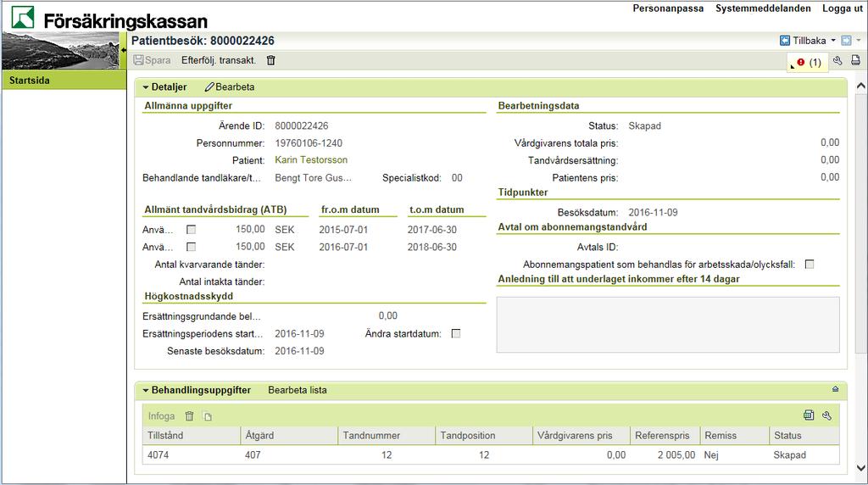Image resolution: width=868 pixels, height=485 pixels.
Task: Click the landscape banner image
Action: 60,50
